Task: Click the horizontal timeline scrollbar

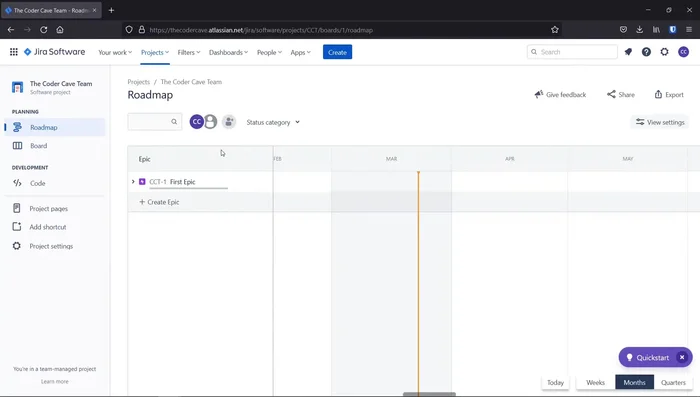Action: (429, 394)
